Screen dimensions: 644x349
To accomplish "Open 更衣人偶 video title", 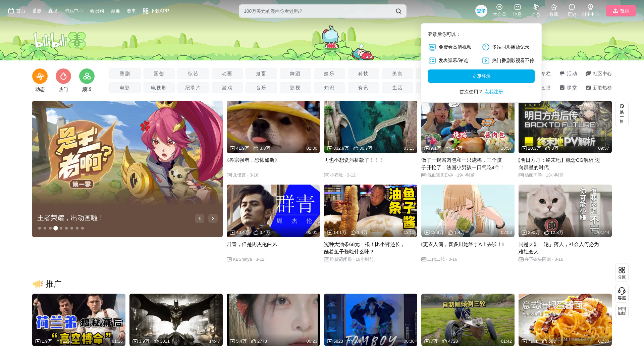I will [463, 244].
